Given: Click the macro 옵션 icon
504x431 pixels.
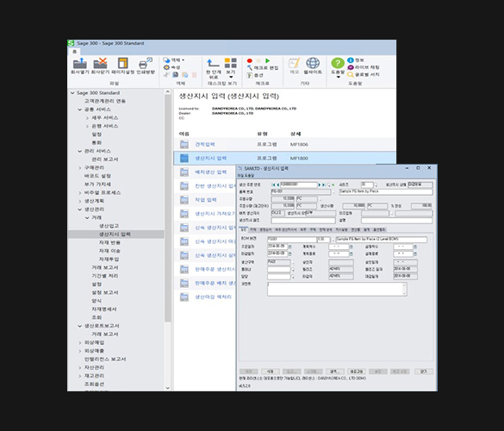Looking at the screenshot, I should 250,75.
